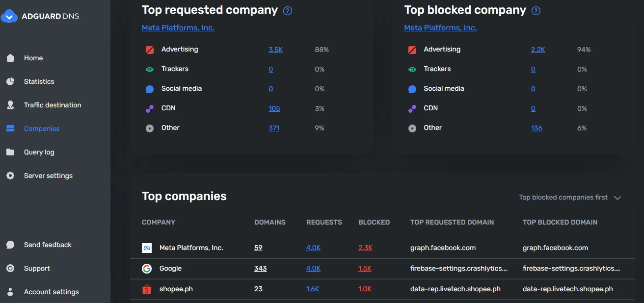The width and height of the screenshot is (644, 303).
Task: Expand sort options using the chevron arrow
Action: 617,198
